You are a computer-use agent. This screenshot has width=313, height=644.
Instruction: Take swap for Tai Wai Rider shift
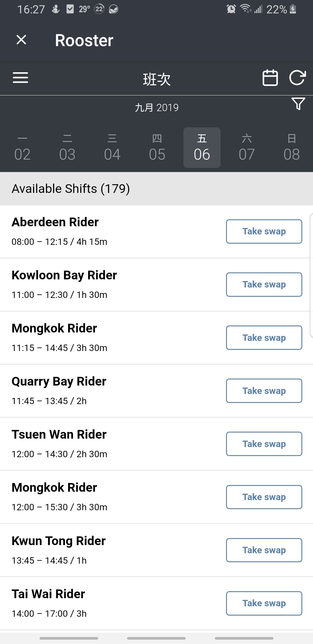coord(264,603)
